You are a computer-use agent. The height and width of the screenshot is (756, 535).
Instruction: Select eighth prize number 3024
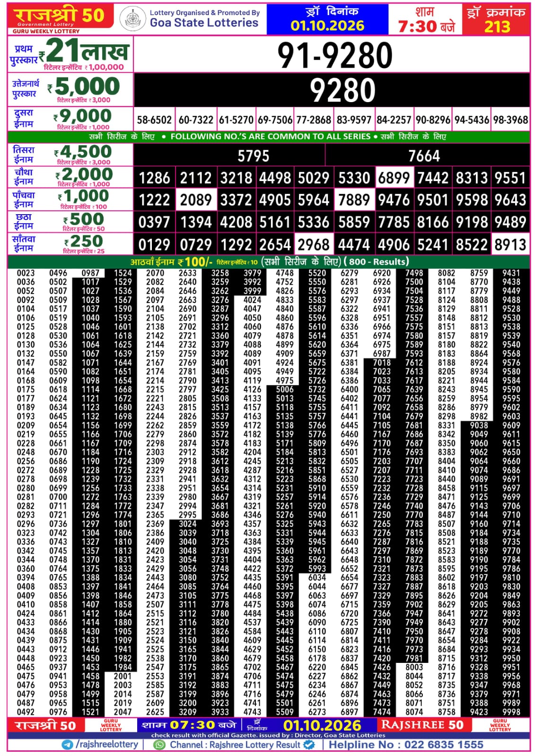(x=187, y=524)
